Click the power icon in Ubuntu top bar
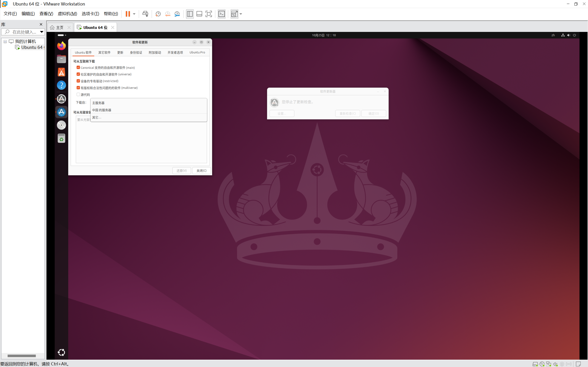Screen dimensions: 588x367 click(x=574, y=35)
